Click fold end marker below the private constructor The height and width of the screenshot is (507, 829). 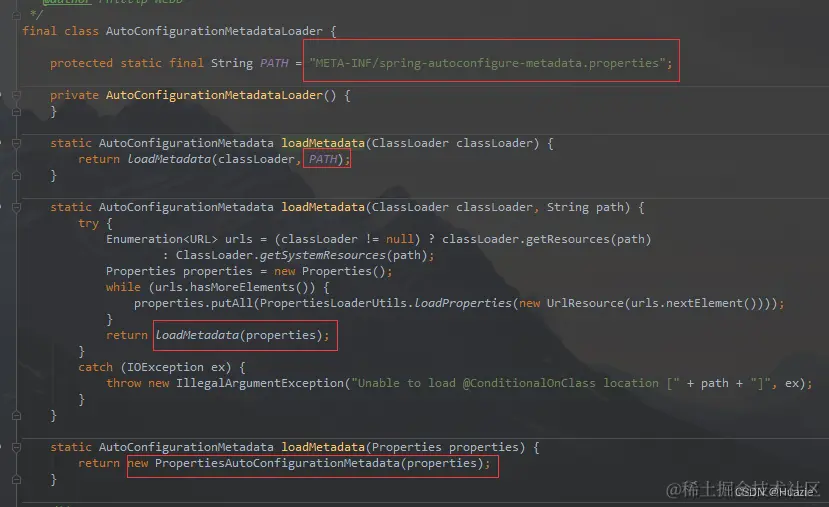(x=16, y=112)
